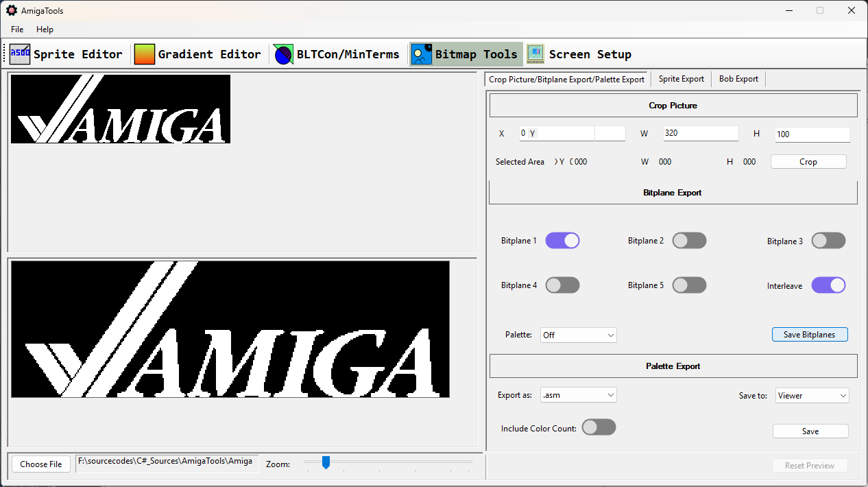
Task: Enable the Bitplane 3 switch
Action: coord(828,241)
